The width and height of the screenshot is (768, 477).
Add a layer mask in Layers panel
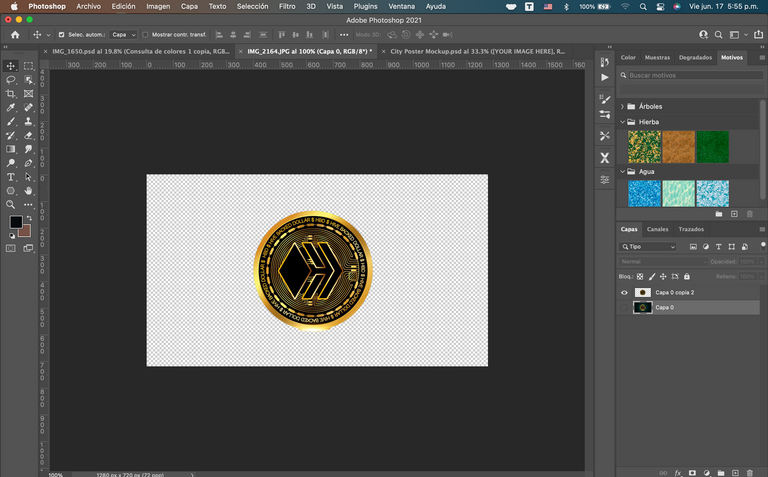(x=692, y=473)
